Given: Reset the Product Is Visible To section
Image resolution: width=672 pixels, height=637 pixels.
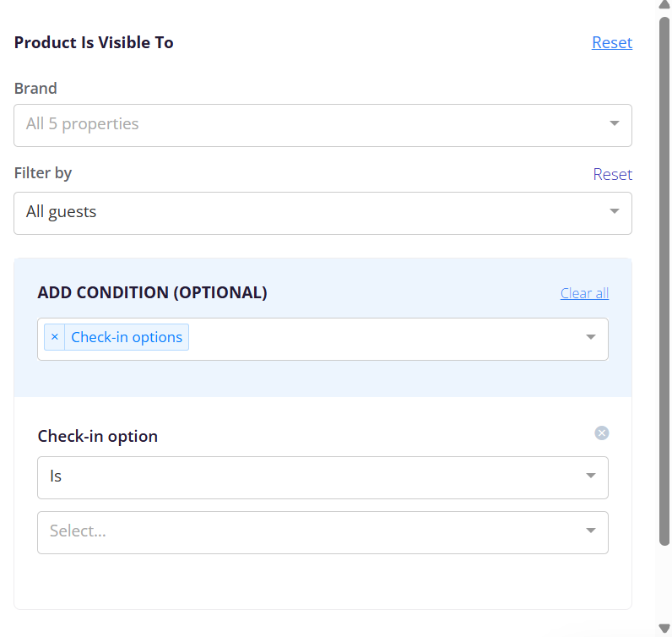Looking at the screenshot, I should (x=612, y=42).
